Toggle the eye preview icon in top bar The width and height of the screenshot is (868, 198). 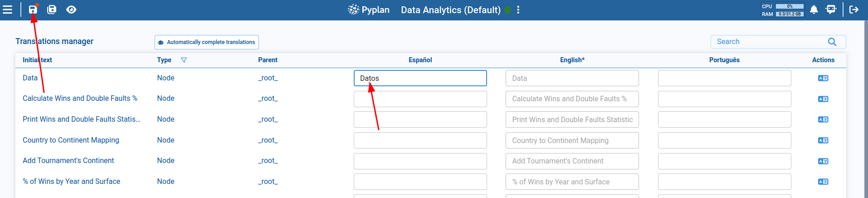71,10
